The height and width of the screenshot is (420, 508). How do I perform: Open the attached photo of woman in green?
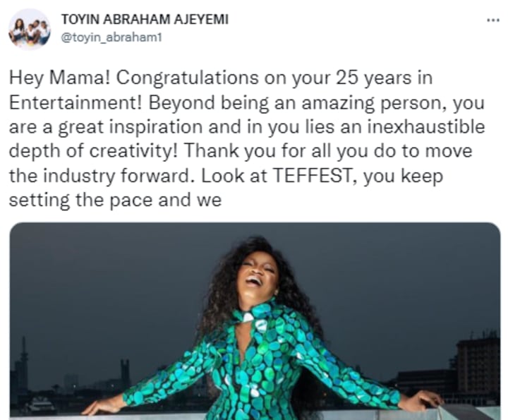255,321
